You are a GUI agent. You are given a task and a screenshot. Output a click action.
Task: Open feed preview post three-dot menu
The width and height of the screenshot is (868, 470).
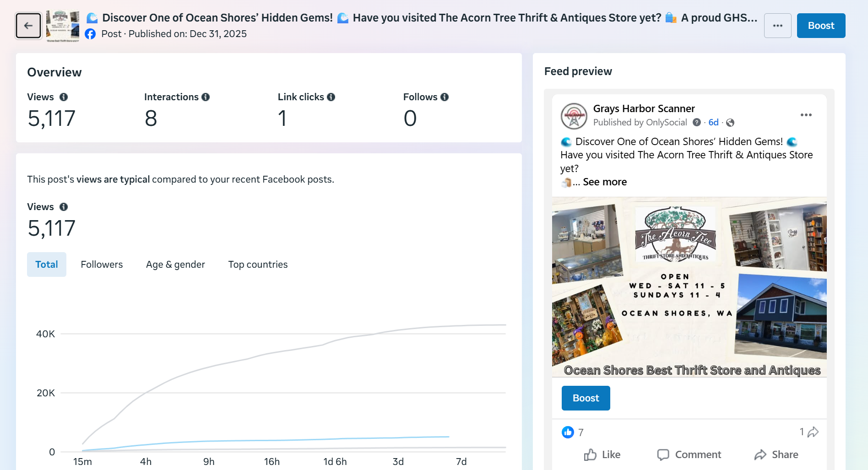(806, 115)
